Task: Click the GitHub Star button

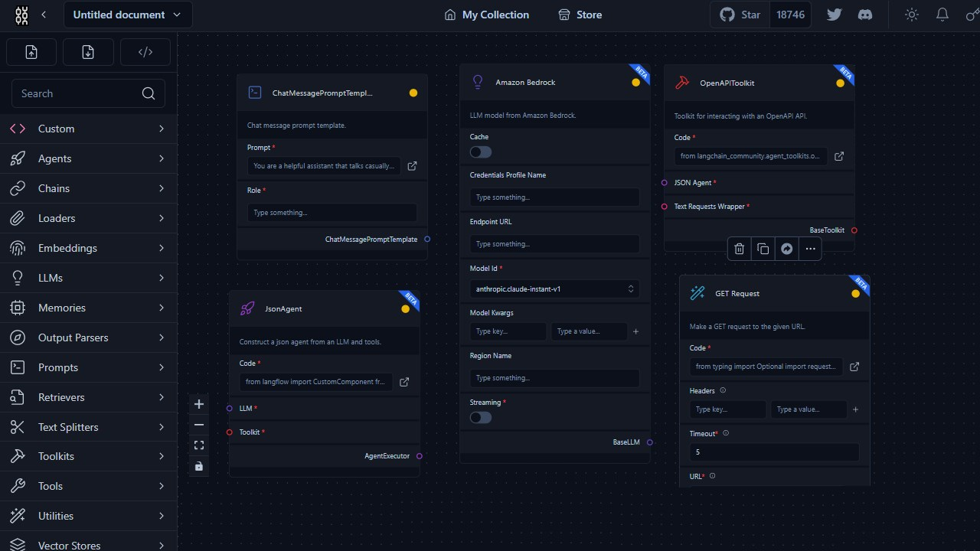Action: [x=740, y=15]
